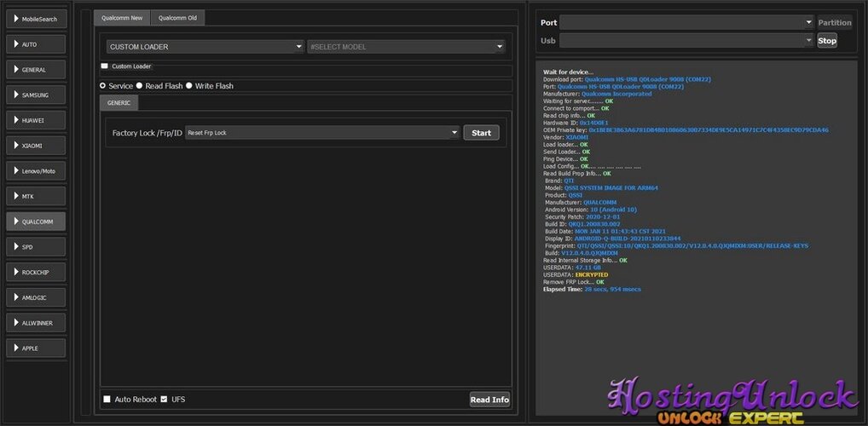Click the 'Android Version' log line
The width and height of the screenshot is (868, 426).
pos(591,210)
